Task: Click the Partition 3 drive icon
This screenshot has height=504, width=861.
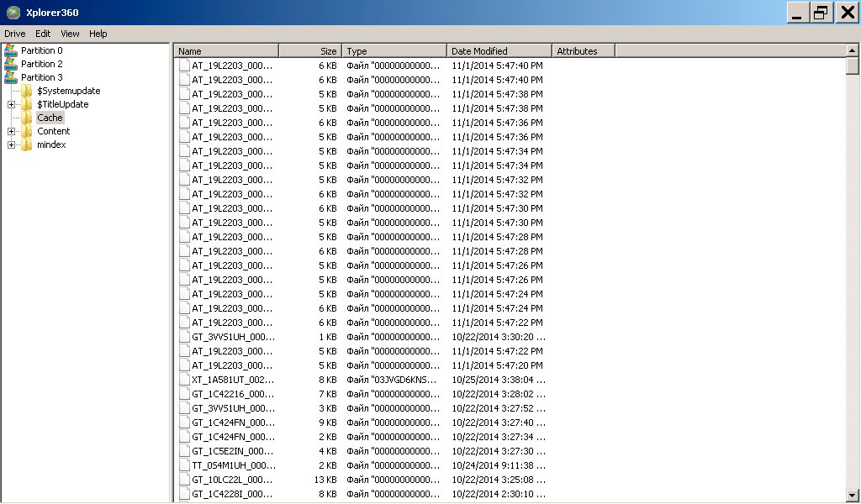Action: tap(10, 77)
